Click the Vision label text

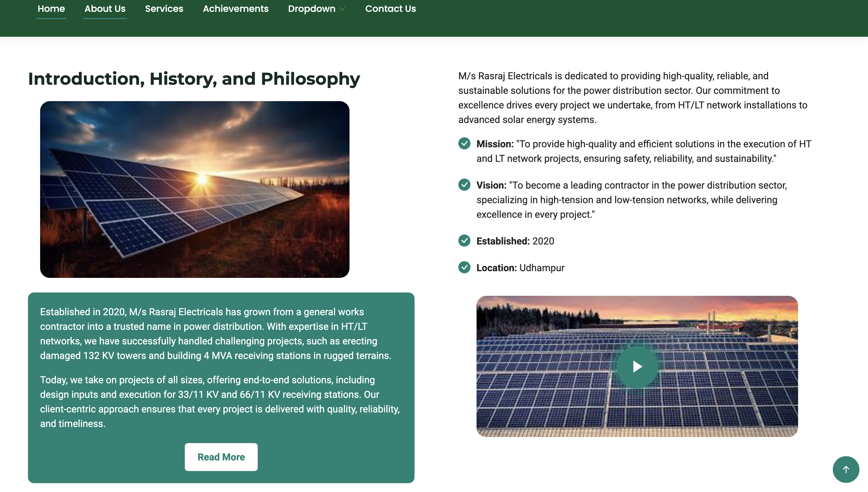(x=491, y=185)
